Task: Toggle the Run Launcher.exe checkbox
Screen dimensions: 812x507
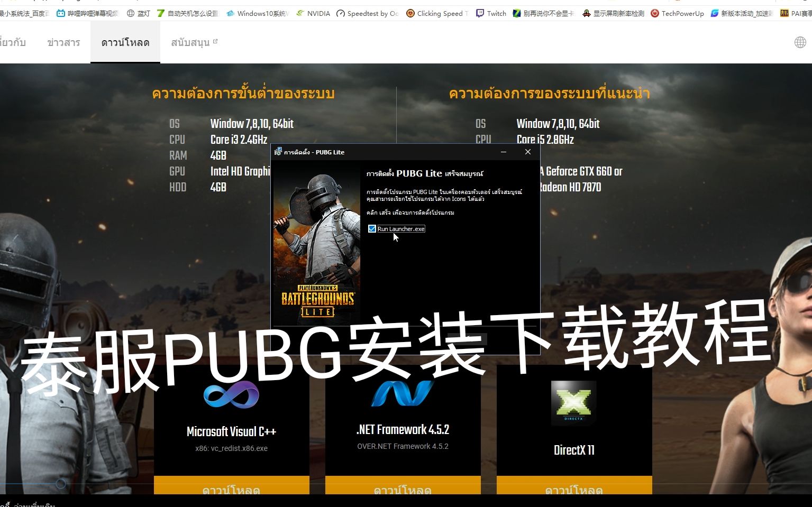Action: coord(372,229)
